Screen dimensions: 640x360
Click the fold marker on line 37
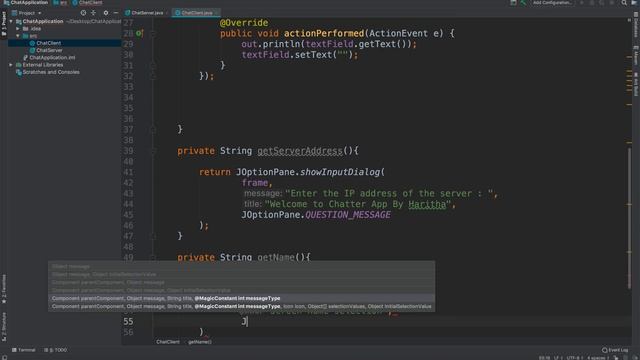point(153,129)
